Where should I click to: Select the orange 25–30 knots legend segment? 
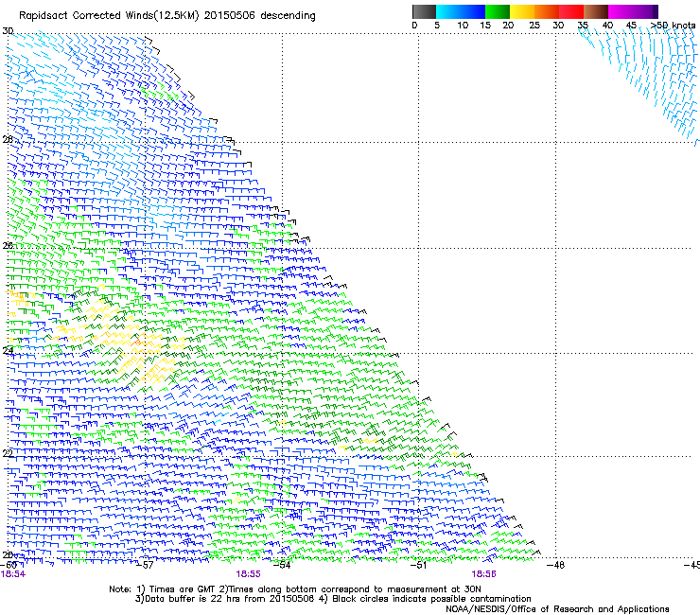547,11
